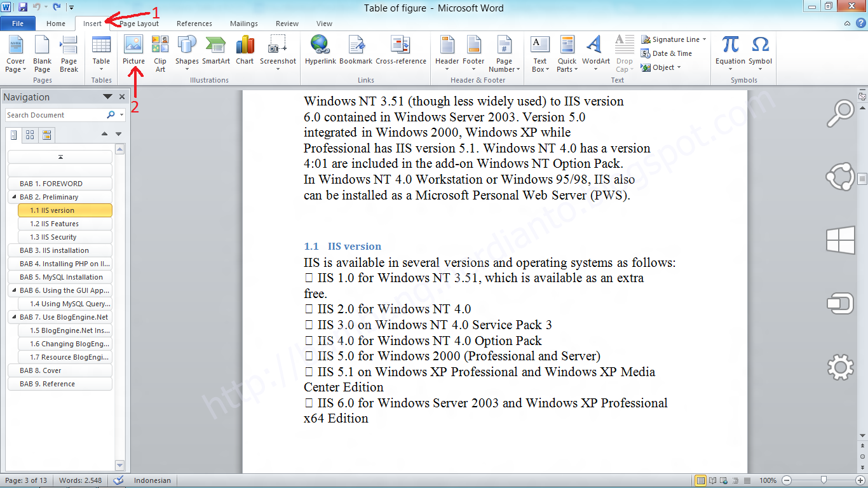The height and width of the screenshot is (488, 868).
Task: Click the 100% zoom level button
Action: (x=768, y=480)
